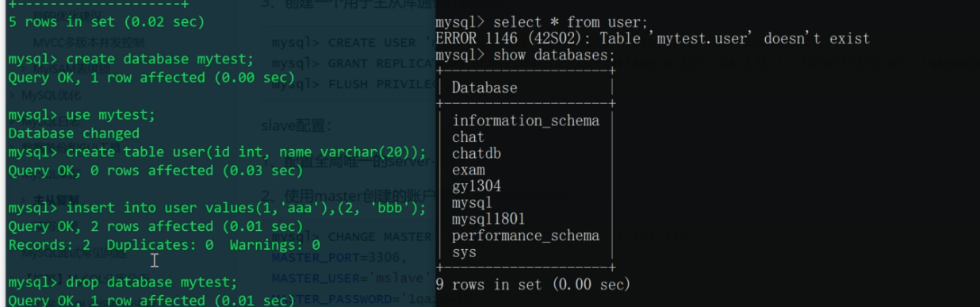Click the '5 rows in set' result line
980x307 pixels.
coord(106,22)
